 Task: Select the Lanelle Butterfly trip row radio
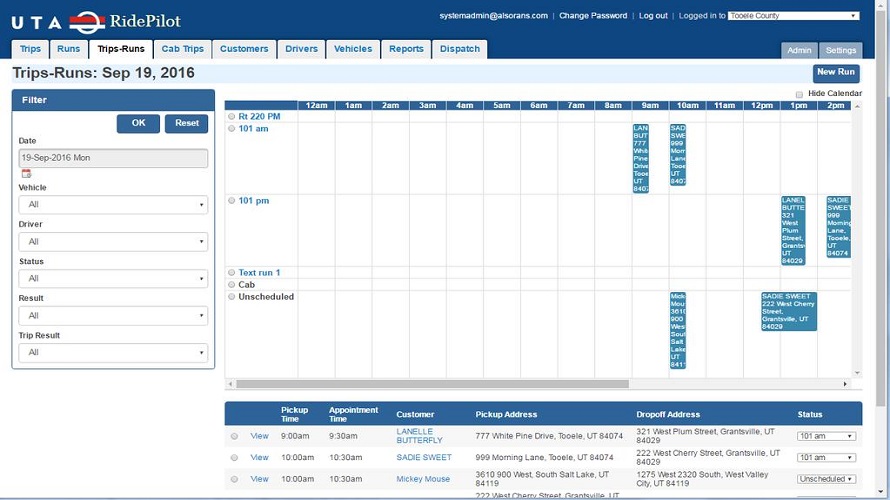[234, 436]
